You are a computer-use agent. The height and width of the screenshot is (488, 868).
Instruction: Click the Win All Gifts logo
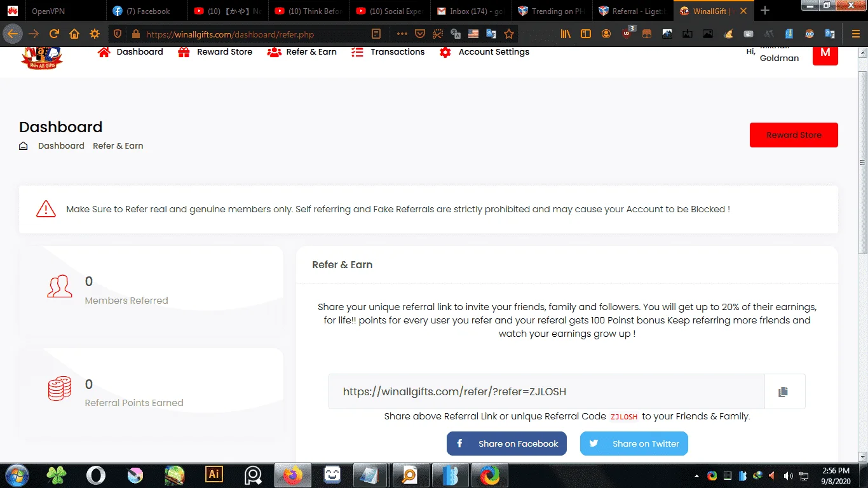(41, 57)
